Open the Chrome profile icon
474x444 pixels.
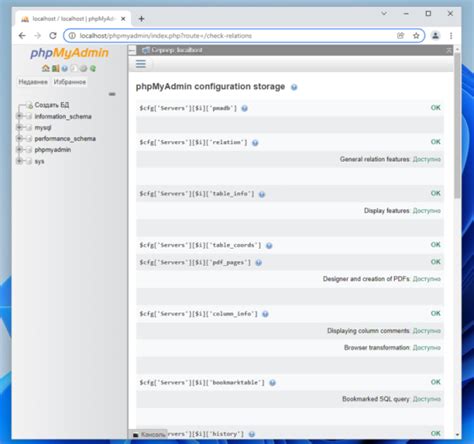pyautogui.click(x=435, y=36)
